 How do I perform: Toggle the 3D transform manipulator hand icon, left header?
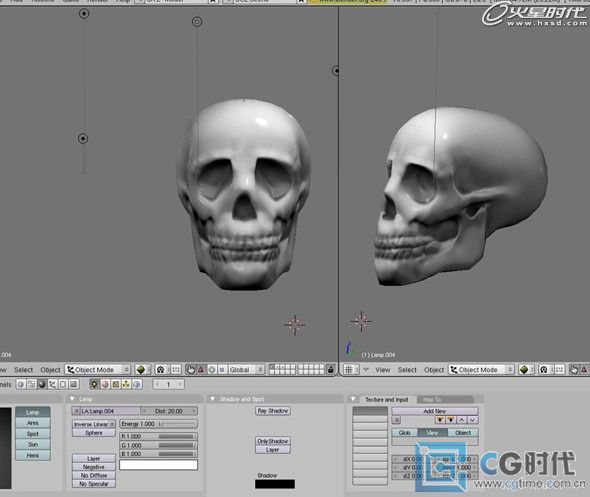click(190, 370)
